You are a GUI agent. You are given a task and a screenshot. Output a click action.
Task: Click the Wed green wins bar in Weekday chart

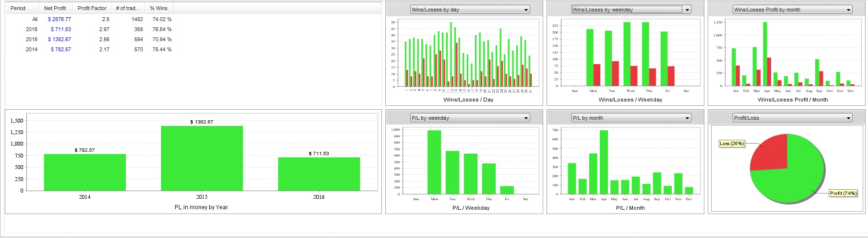tap(627, 54)
